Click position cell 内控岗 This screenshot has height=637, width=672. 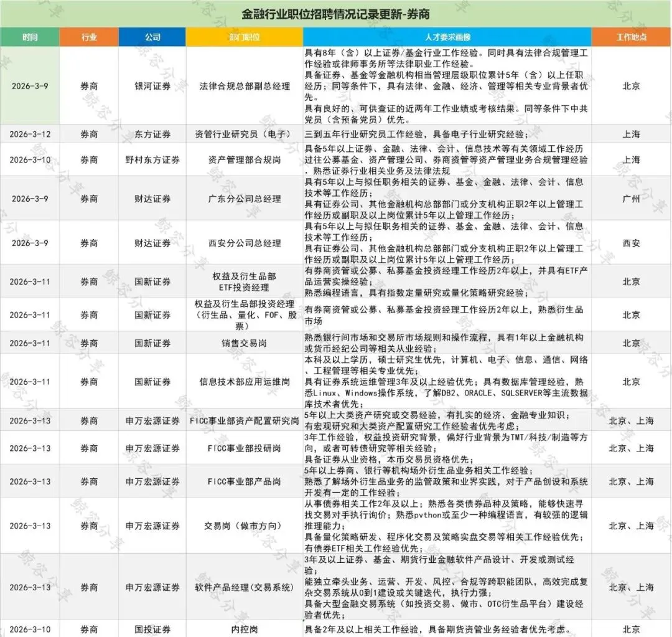click(245, 630)
